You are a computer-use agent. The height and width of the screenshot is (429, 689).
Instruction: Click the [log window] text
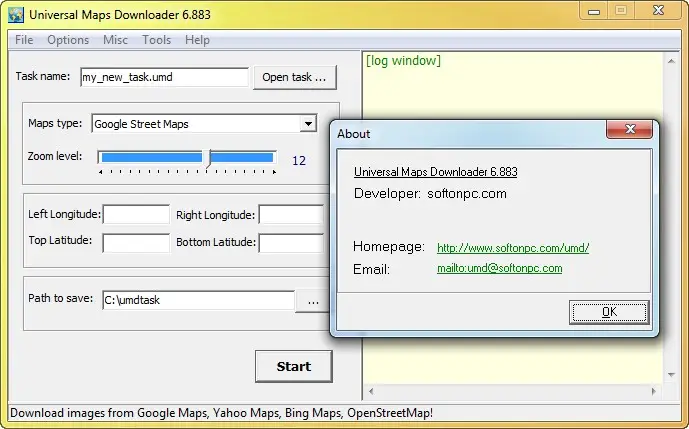pyautogui.click(x=403, y=61)
